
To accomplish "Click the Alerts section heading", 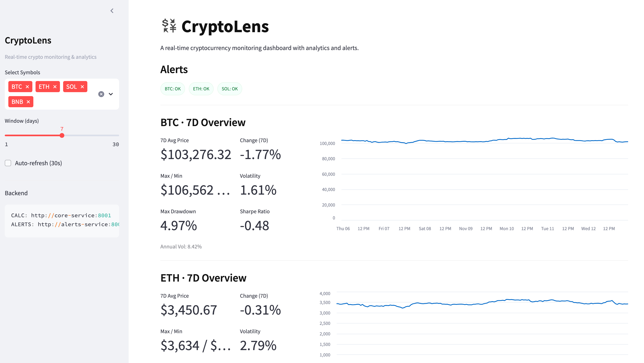I will click(174, 70).
